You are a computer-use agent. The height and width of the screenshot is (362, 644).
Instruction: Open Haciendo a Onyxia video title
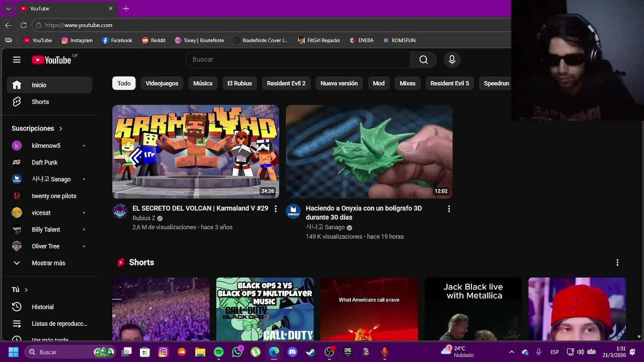(x=364, y=213)
